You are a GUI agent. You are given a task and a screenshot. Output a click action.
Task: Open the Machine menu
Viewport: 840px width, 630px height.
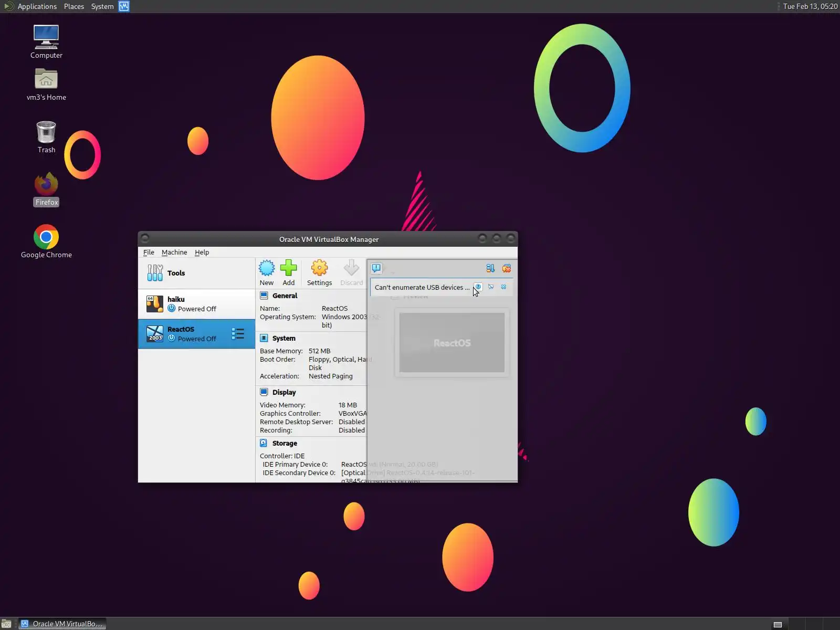[174, 252]
